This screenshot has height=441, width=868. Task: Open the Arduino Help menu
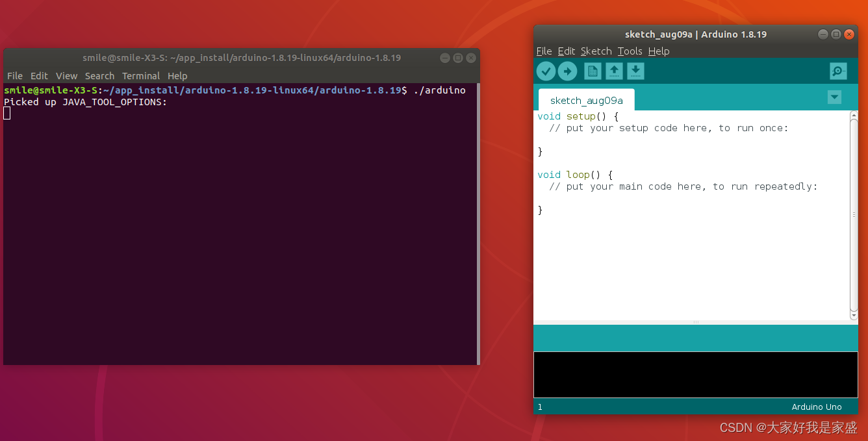659,51
